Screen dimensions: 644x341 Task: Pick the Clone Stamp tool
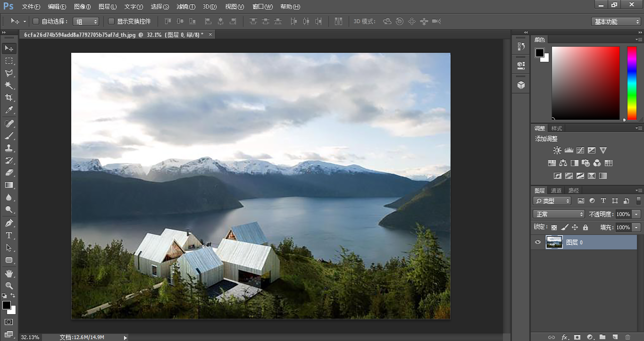(x=9, y=148)
